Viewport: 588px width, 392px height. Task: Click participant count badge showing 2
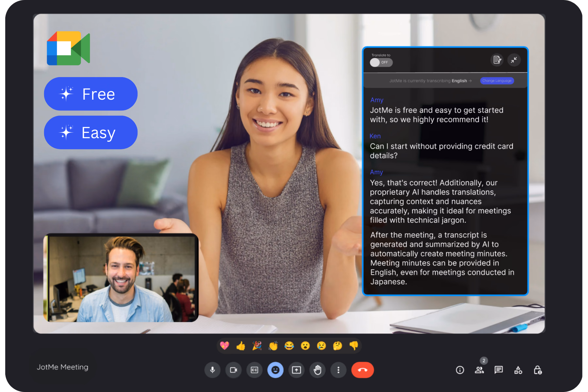[484, 361]
